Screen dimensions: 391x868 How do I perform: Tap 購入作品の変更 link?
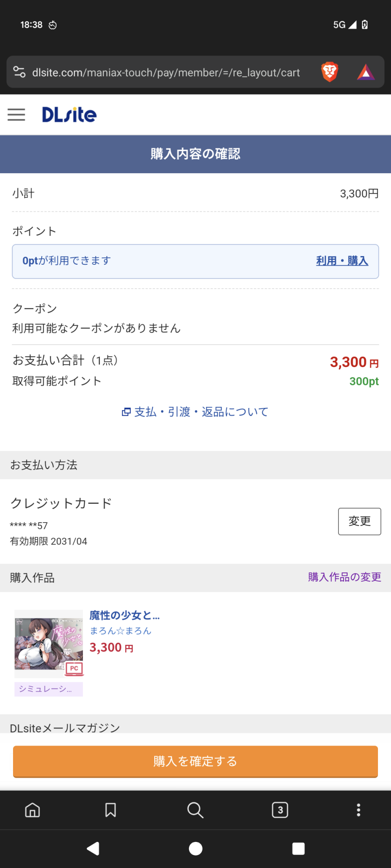coord(345,577)
